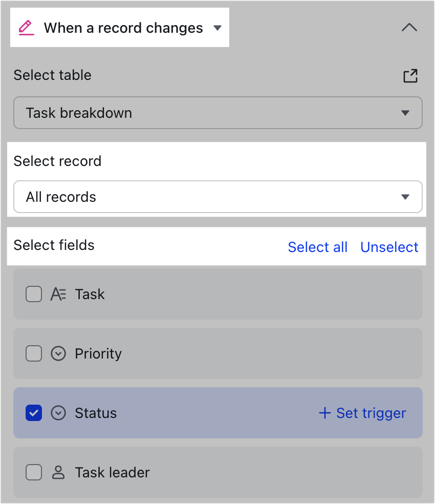This screenshot has width=435, height=504.
Task: Open the Task breakdown table dropdown
Action: click(x=406, y=113)
